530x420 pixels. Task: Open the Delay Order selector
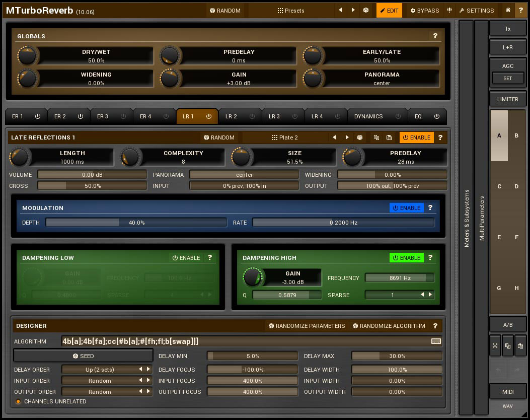(100, 370)
